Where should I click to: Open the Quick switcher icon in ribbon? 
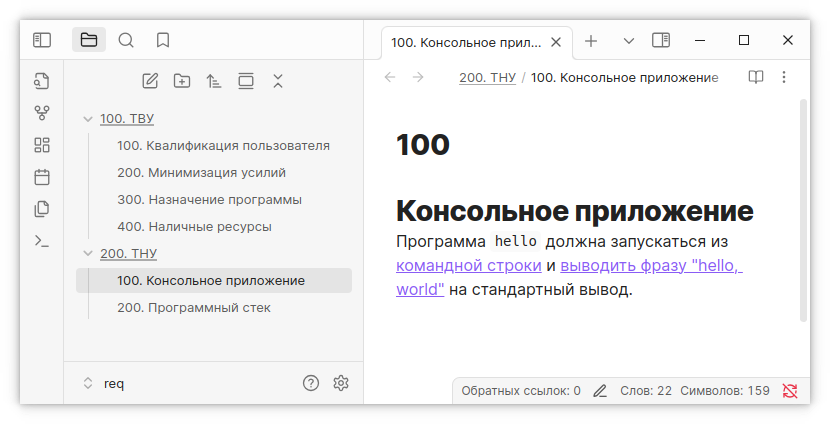tap(41, 81)
